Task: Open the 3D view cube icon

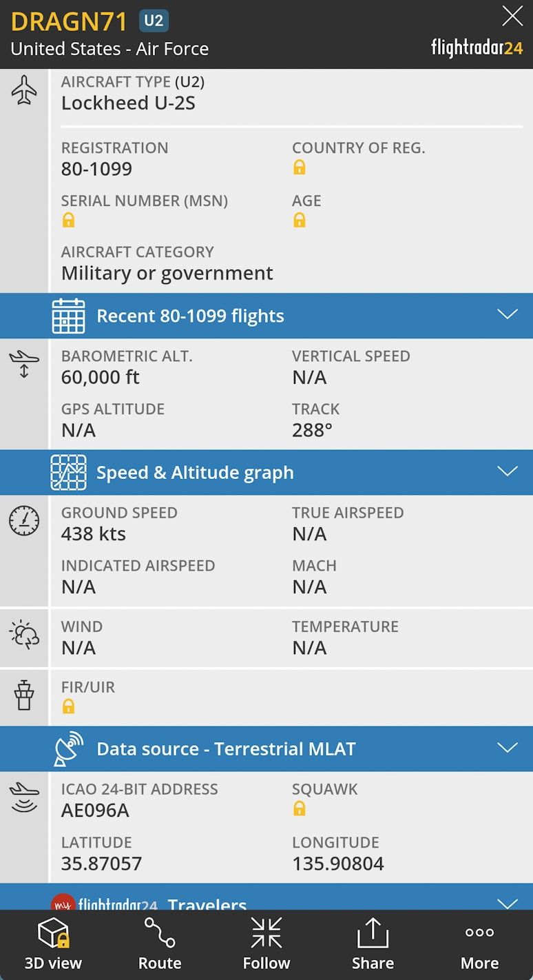Action: point(53,934)
